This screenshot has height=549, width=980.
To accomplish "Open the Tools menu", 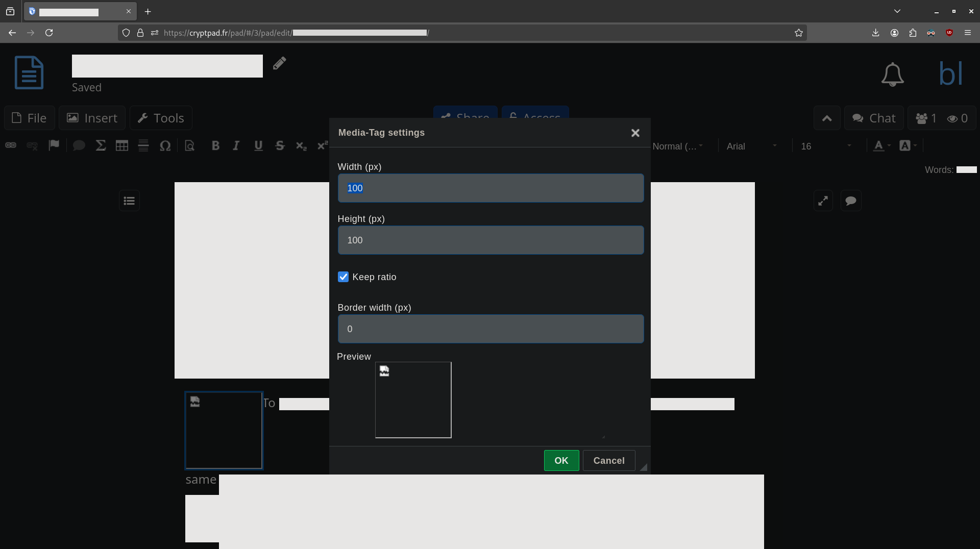I will [161, 118].
